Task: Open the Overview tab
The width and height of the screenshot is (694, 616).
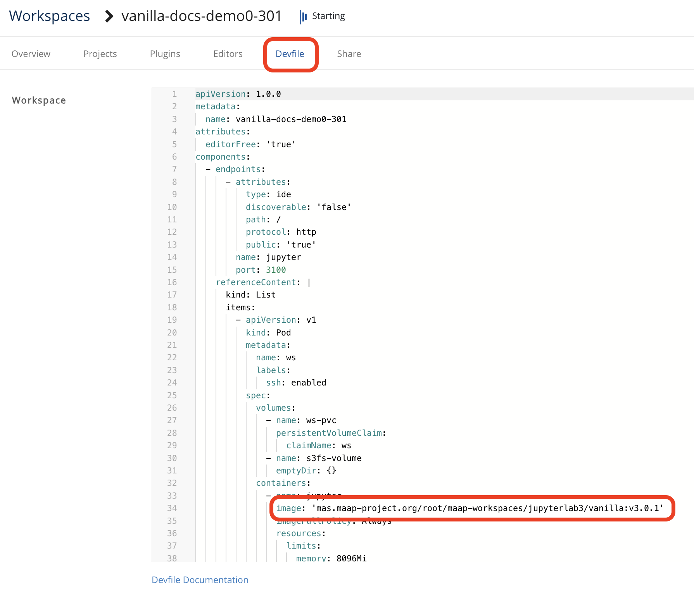Action: point(31,54)
